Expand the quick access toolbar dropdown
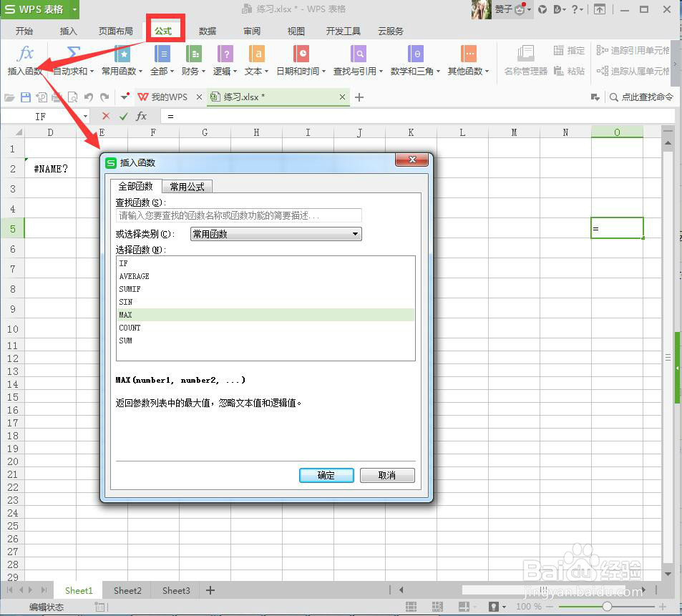682x616 pixels. [x=125, y=97]
